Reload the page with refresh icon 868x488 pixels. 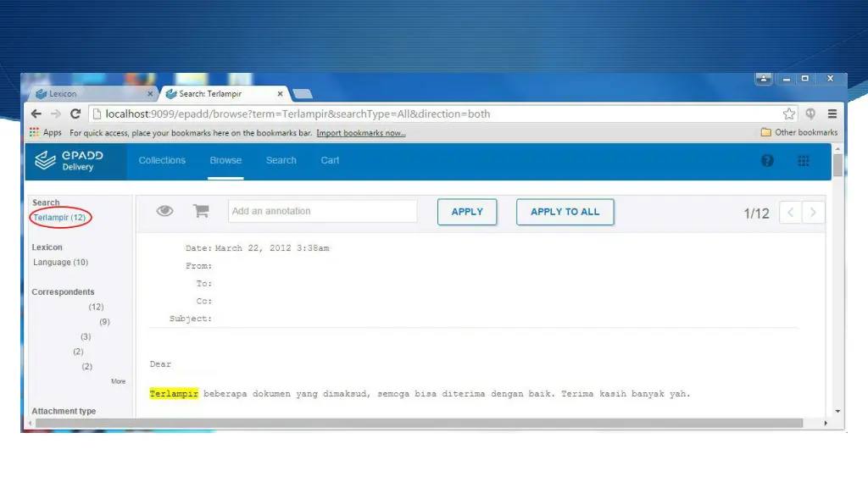click(x=75, y=114)
